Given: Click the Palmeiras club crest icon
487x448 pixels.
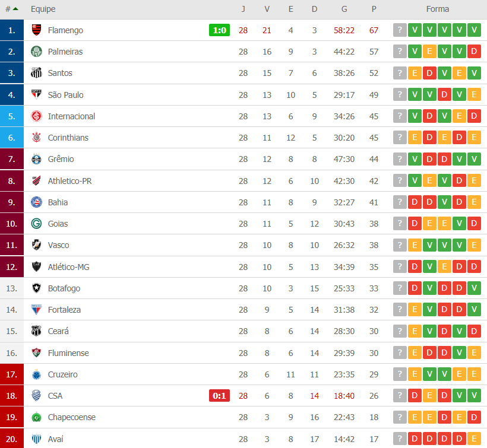Looking at the screenshot, I should 37,52.
